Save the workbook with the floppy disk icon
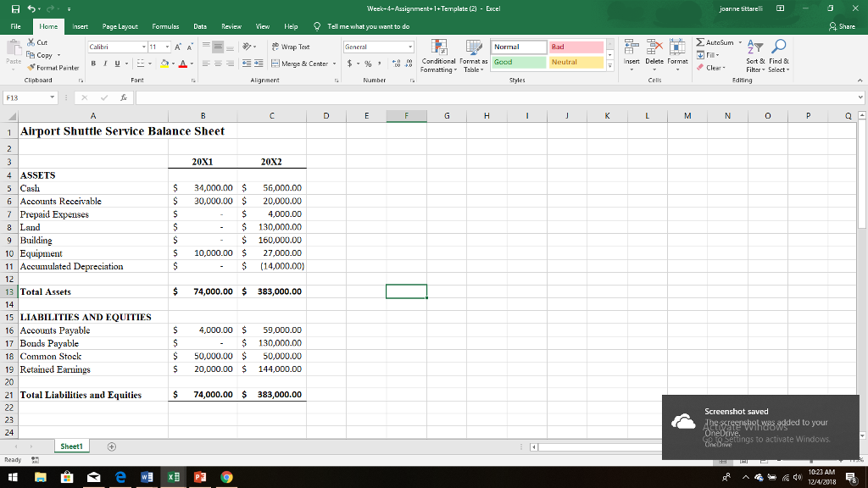 tap(15, 8)
